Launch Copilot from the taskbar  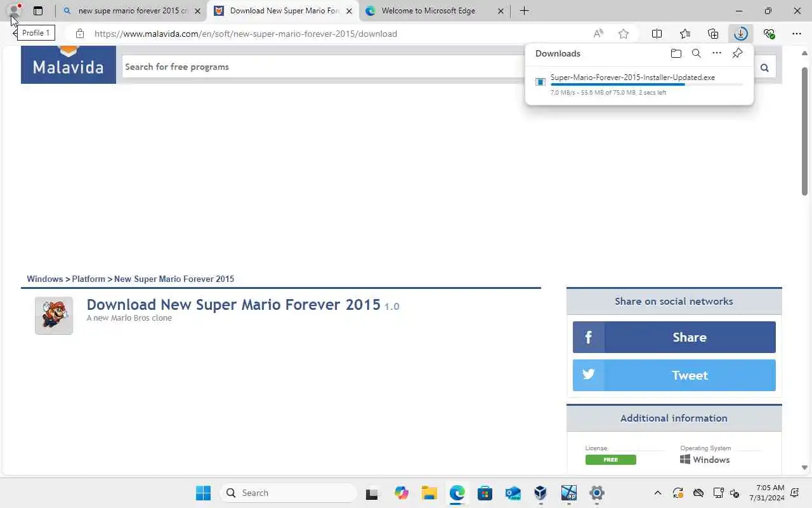tap(401, 493)
